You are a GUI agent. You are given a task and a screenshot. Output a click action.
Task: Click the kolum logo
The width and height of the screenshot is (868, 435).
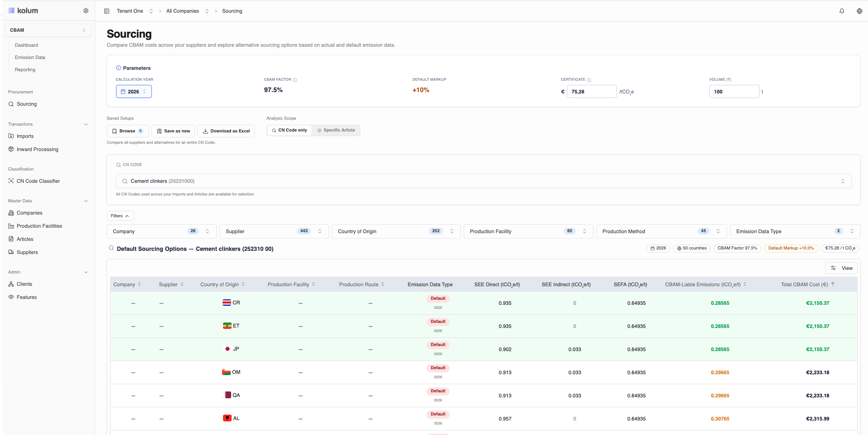[23, 10]
